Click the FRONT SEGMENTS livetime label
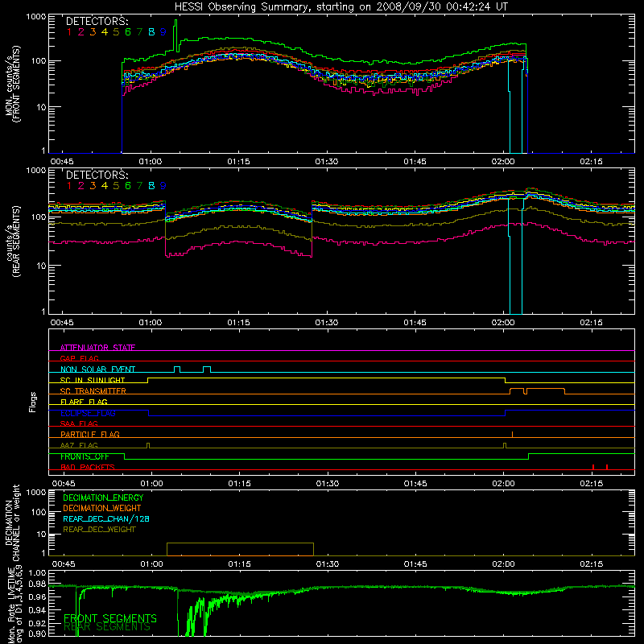This screenshot has height=644, width=644. click(110, 618)
